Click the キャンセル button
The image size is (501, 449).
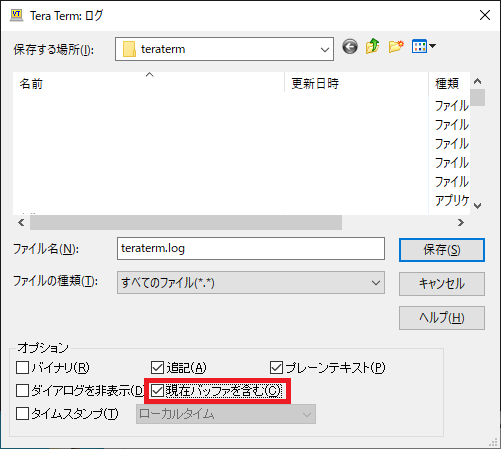pyautogui.click(x=442, y=284)
